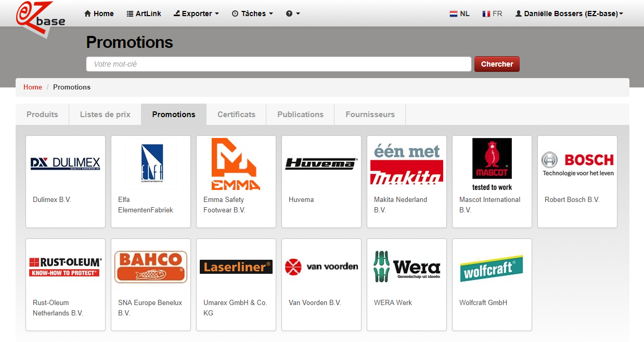Expand the Exporter dropdown menu
Viewport: 644px width, 342px height.
coord(196,14)
